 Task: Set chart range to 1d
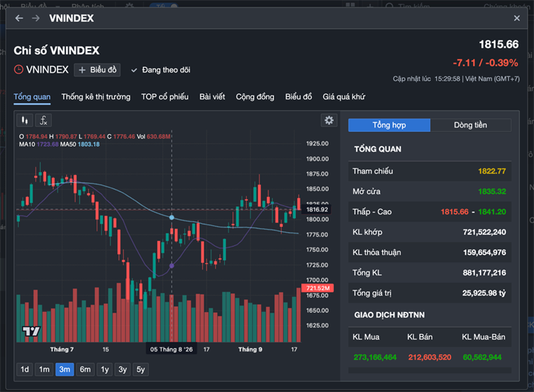(25, 370)
